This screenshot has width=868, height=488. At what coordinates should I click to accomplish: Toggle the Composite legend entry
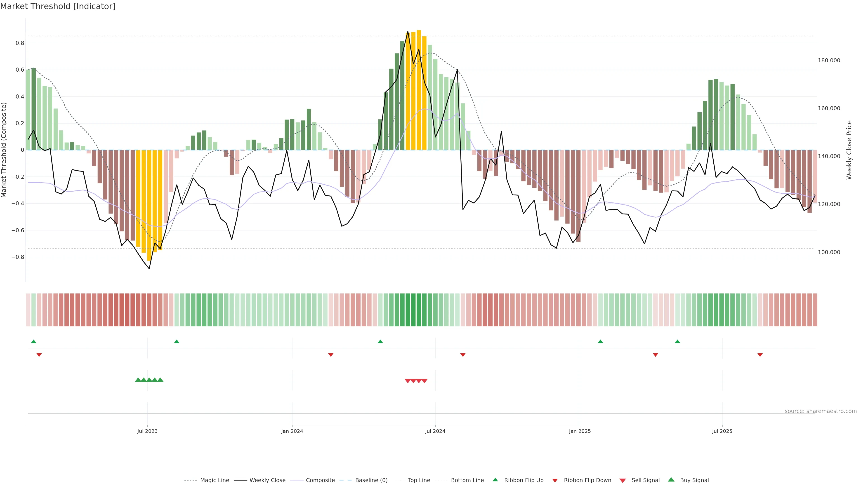click(320, 480)
